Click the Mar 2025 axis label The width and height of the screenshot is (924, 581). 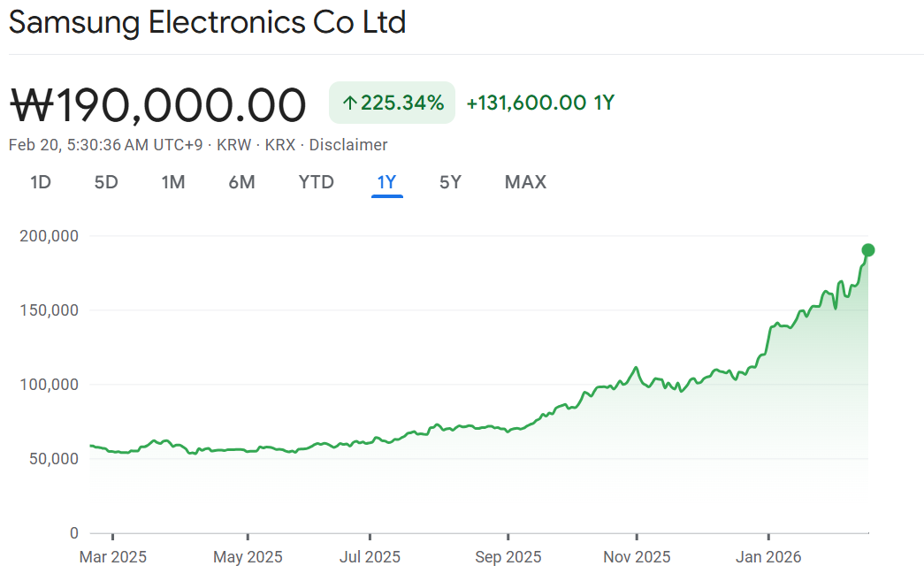click(x=113, y=557)
